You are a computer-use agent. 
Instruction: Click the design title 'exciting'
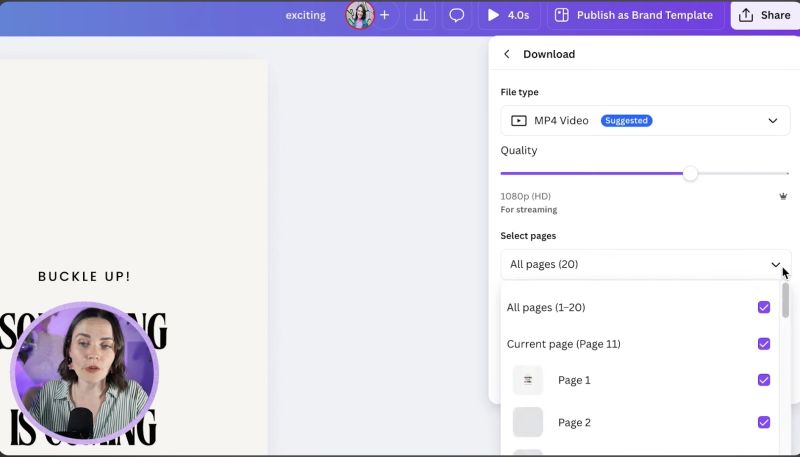pyautogui.click(x=306, y=15)
